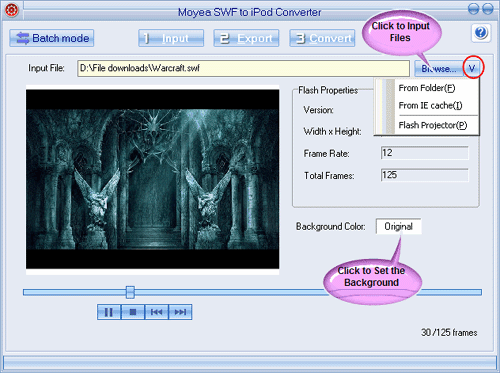500x373 pixels.
Task: Click the Total Frames label
Action: click(x=329, y=176)
